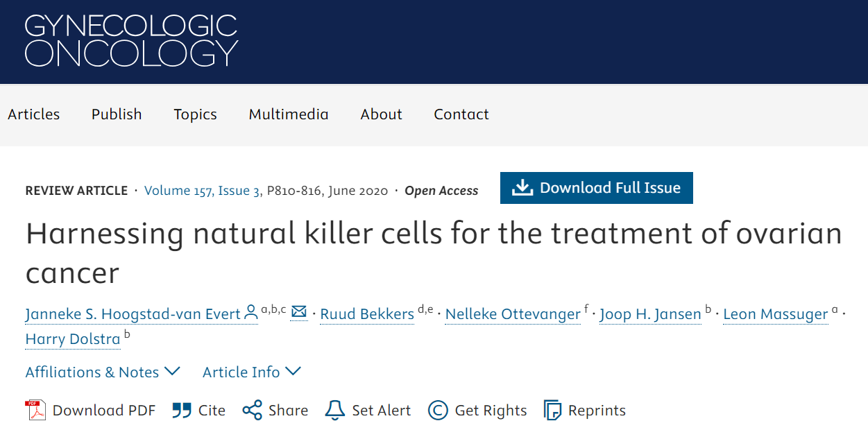Open the Multimedia menu

click(x=289, y=114)
